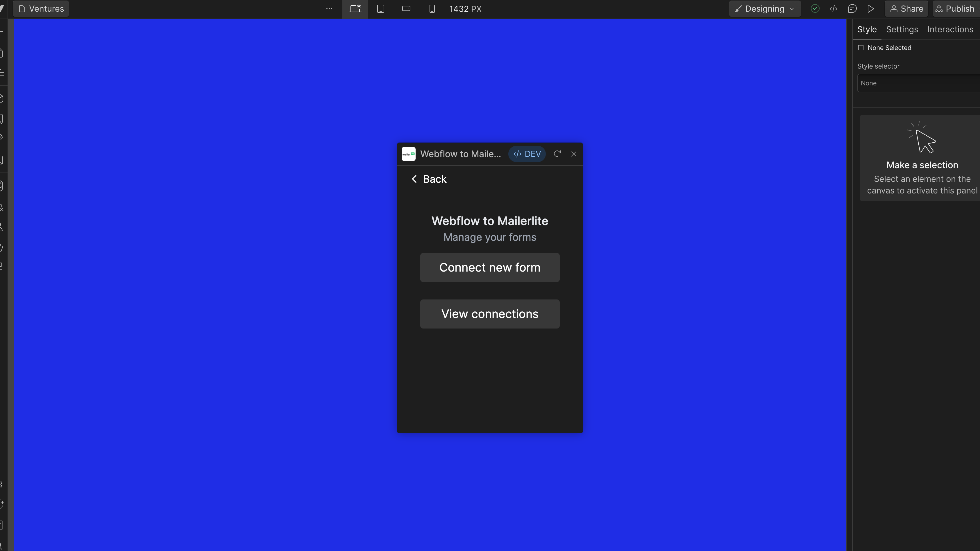Switch to mobile portrait breakpoint
This screenshot has height=551, width=980.
(x=432, y=9)
